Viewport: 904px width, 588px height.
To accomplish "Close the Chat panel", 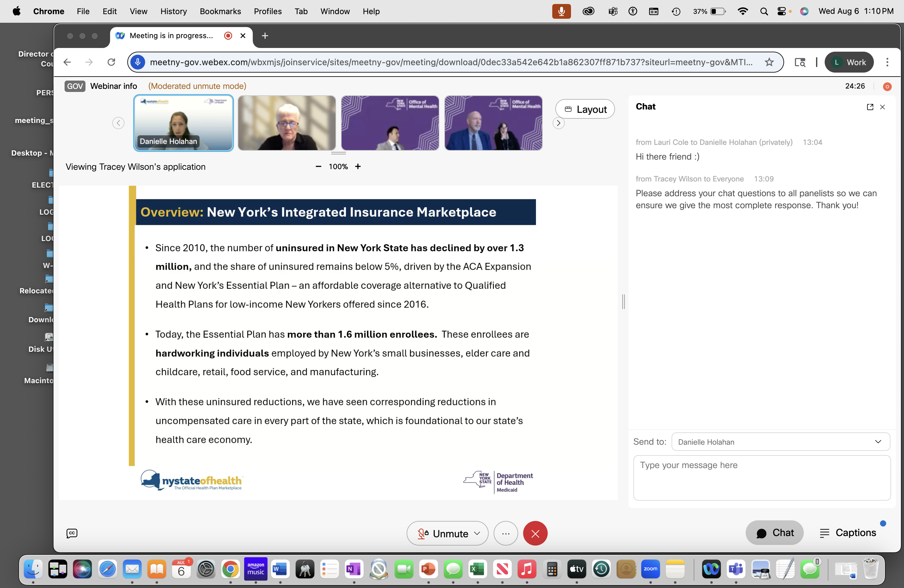I will point(882,107).
